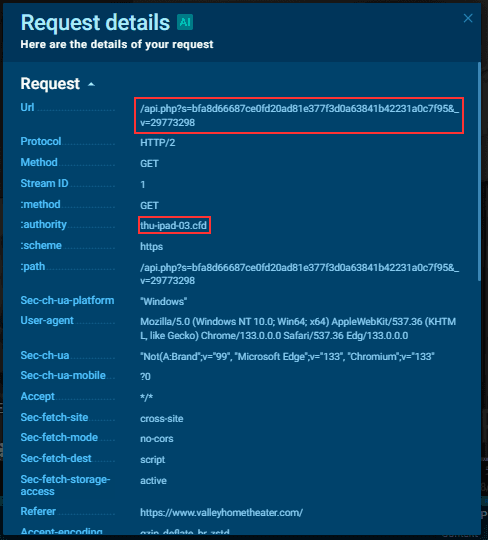The height and width of the screenshot is (540, 488).
Task: Collapse the Request section arrow
Action: 91,84
